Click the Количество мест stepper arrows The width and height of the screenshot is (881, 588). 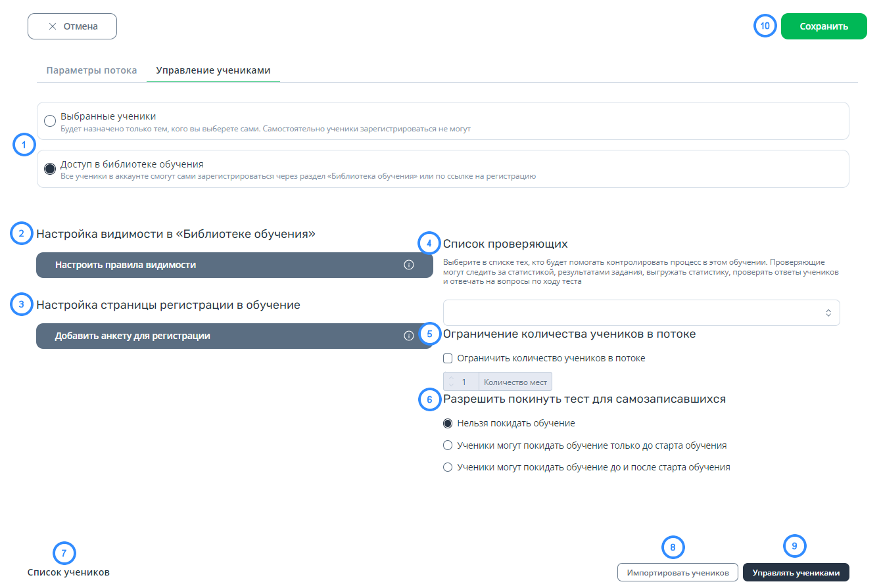451,382
